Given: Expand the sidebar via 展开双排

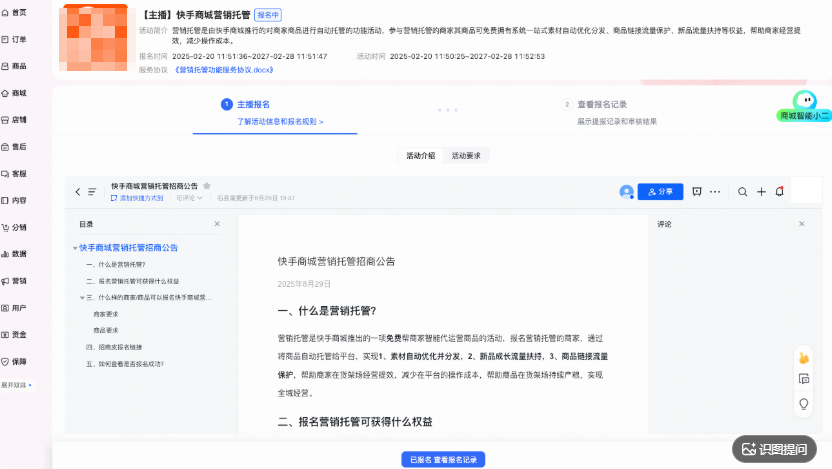Looking at the screenshot, I should tap(16, 385).
